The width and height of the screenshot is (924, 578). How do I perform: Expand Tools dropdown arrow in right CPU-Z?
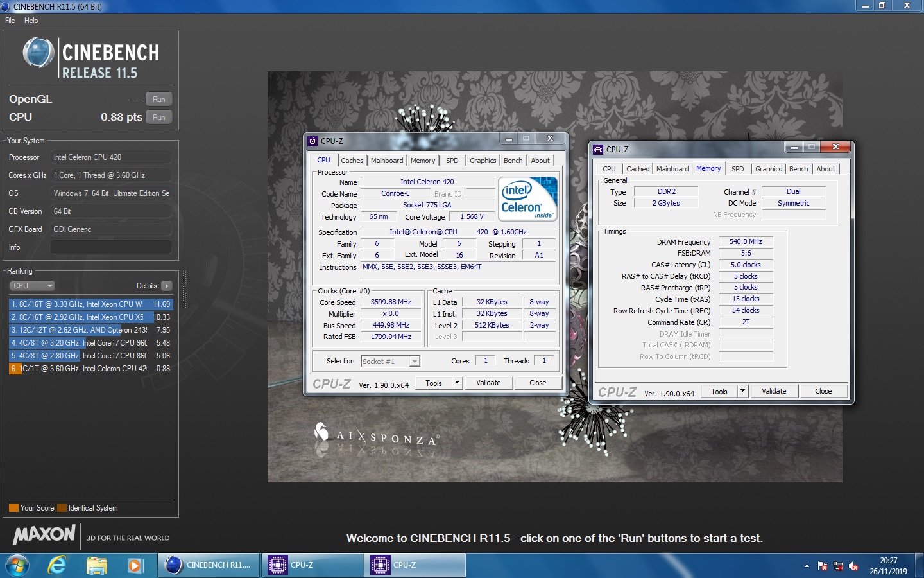742,392
